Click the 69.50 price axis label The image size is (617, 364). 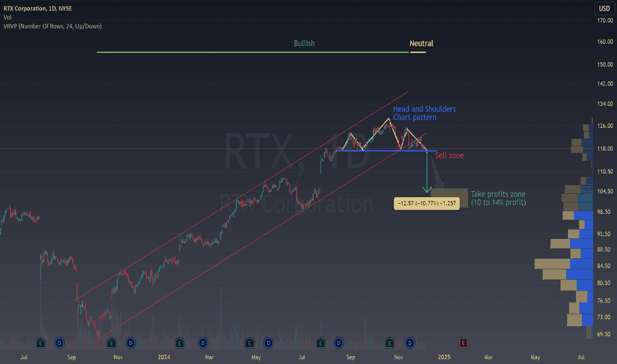pyautogui.click(x=605, y=334)
